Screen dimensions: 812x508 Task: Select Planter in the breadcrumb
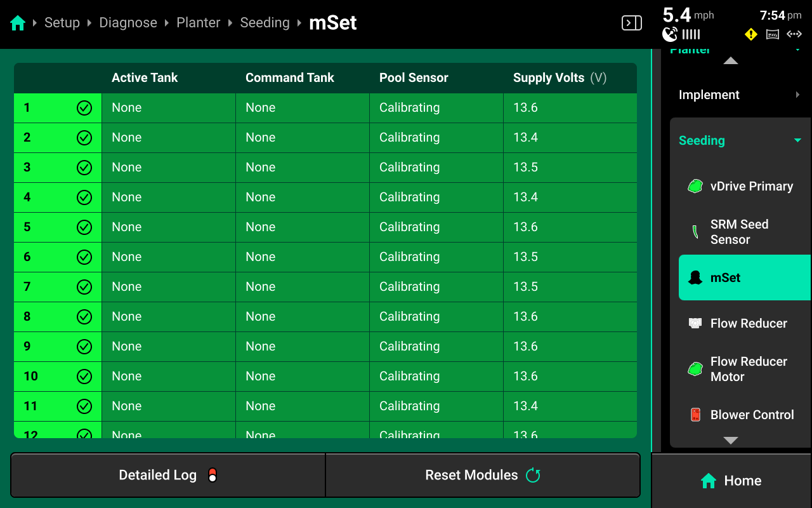198,22
